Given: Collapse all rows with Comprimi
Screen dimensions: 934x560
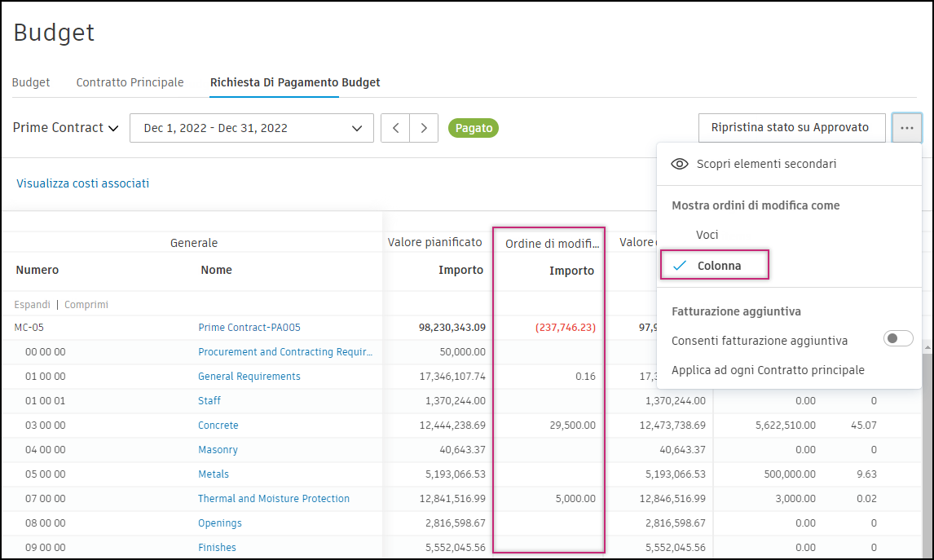Looking at the screenshot, I should pos(86,305).
